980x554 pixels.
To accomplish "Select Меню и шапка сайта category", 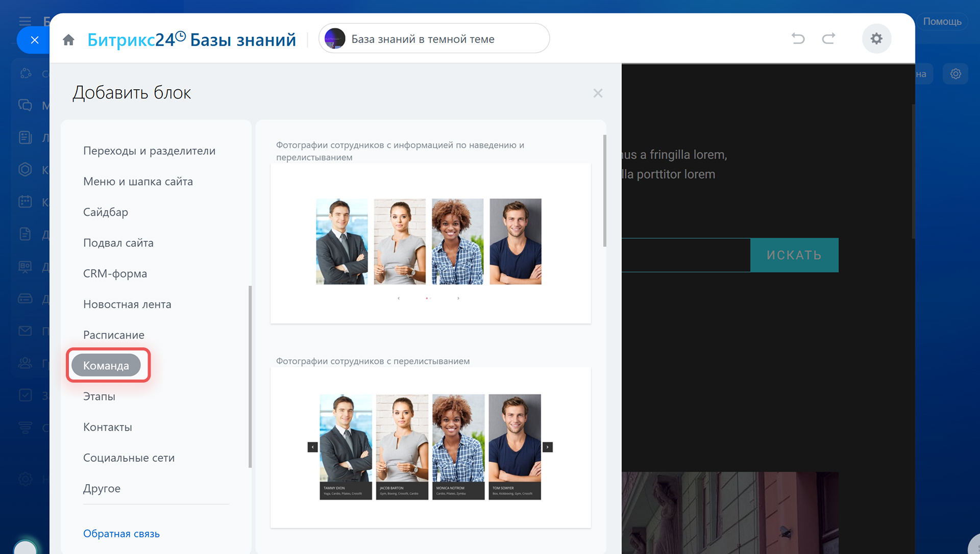I will tap(138, 182).
